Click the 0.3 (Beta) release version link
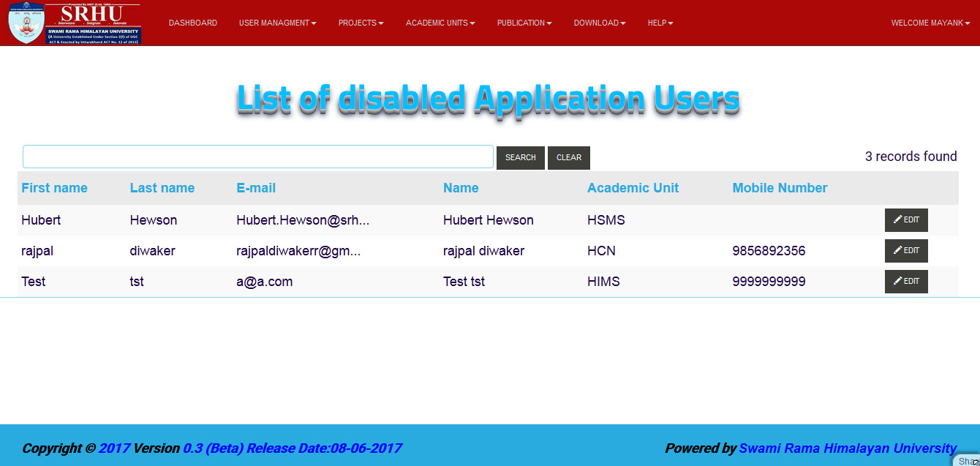This screenshot has height=466, width=980. pos(292,448)
